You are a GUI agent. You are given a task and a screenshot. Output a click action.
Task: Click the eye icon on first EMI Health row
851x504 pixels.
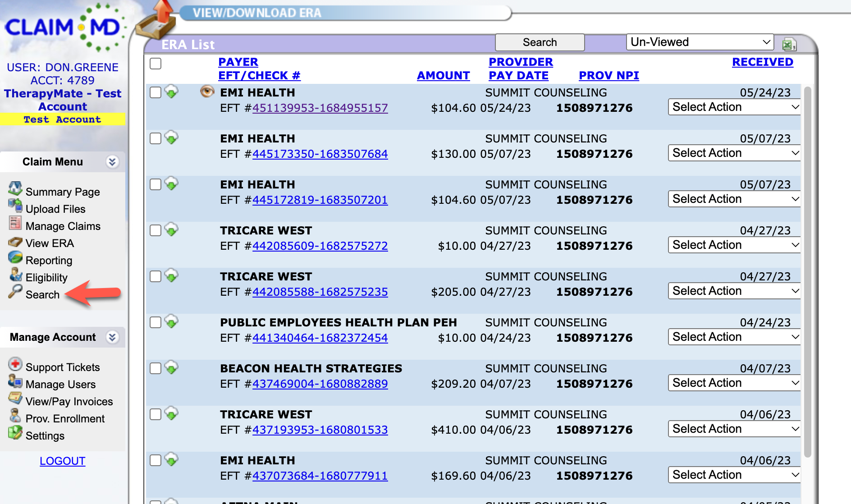(207, 92)
